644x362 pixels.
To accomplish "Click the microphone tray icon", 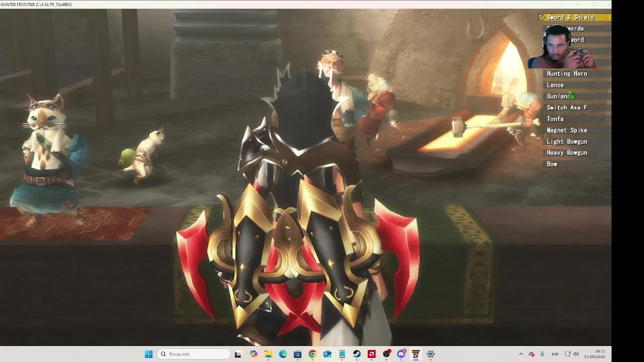I will tap(542, 354).
